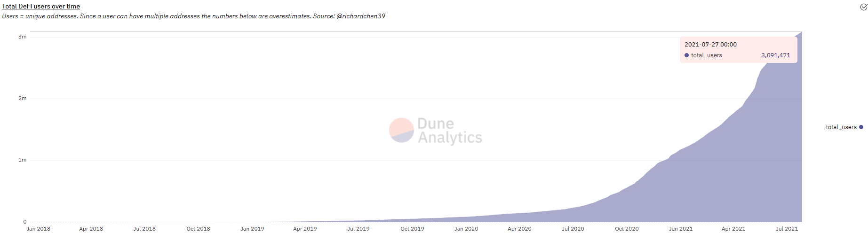Screen dimensions: 868x240
Task: Open the 'Total DeFi users over time' link
Action: point(41,6)
